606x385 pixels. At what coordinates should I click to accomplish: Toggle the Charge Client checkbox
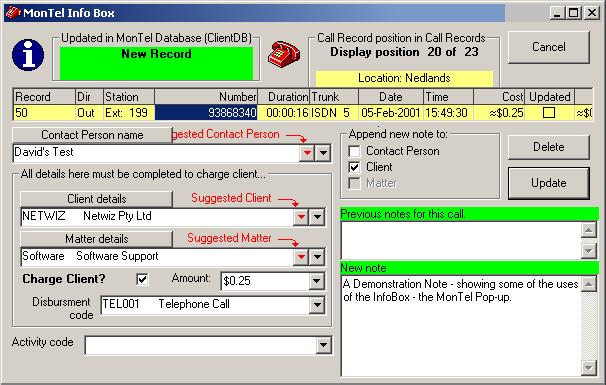pyautogui.click(x=142, y=279)
